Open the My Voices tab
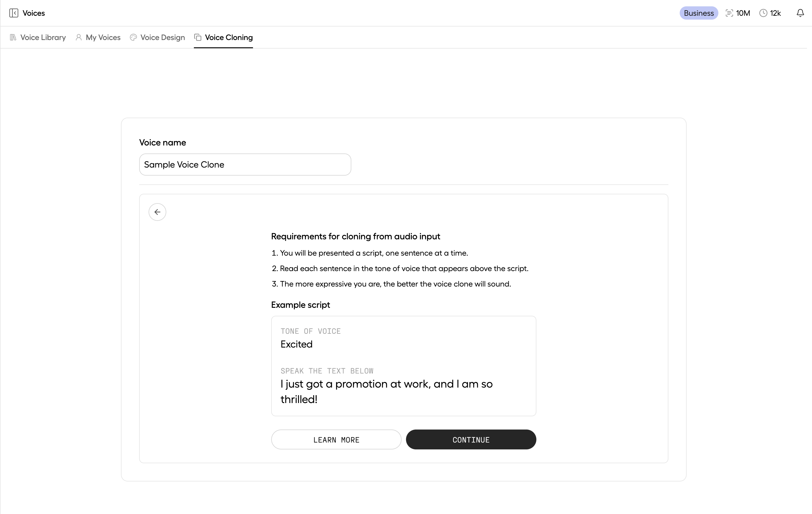Image resolution: width=812 pixels, height=514 pixels. (x=103, y=38)
